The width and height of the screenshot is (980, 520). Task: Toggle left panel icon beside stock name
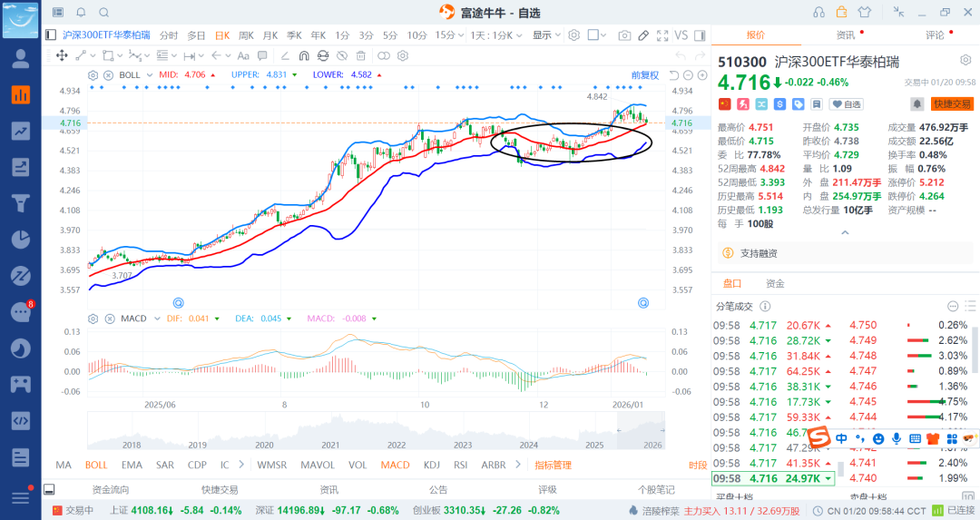(x=51, y=35)
